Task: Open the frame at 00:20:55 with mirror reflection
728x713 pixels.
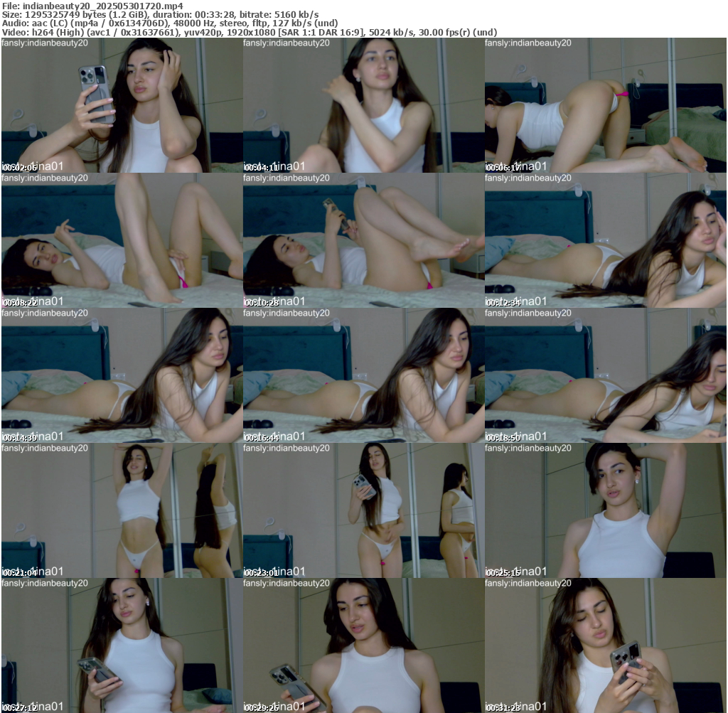Action: point(122,510)
